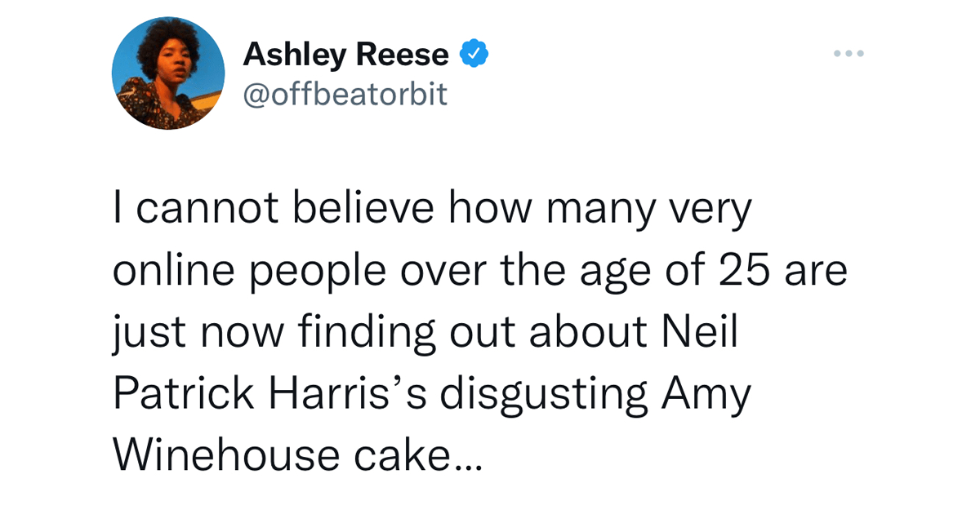Click the word "Winehouse" in the tweet
Viewport: 980px width, 514px height.
click(225, 455)
